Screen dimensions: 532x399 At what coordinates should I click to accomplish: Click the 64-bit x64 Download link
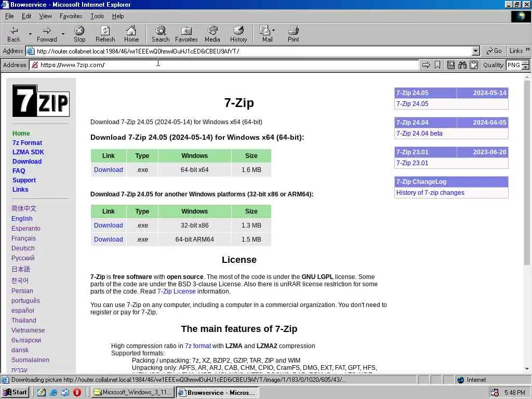pos(108,170)
